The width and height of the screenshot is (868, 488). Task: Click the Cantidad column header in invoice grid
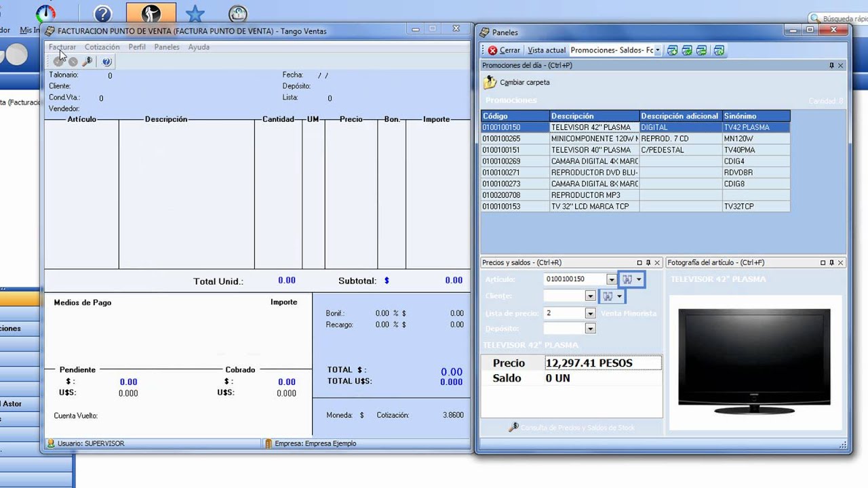(x=279, y=119)
